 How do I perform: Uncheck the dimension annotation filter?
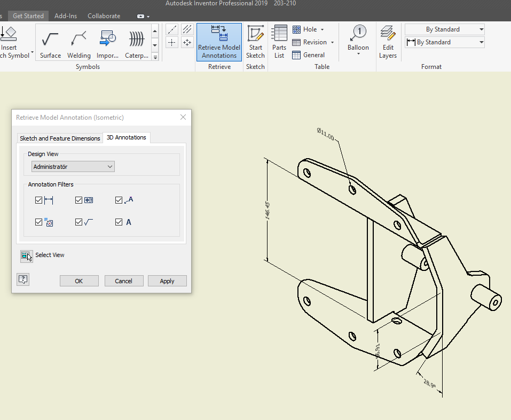38,200
